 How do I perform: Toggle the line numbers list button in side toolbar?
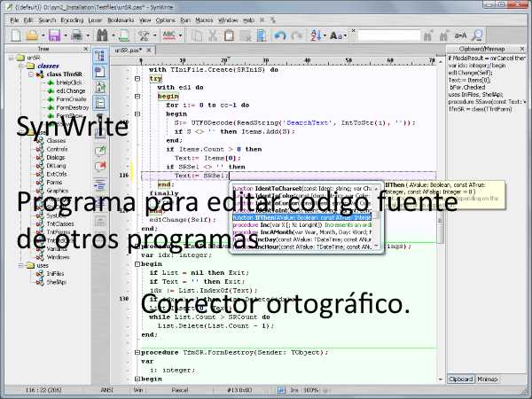(100, 103)
